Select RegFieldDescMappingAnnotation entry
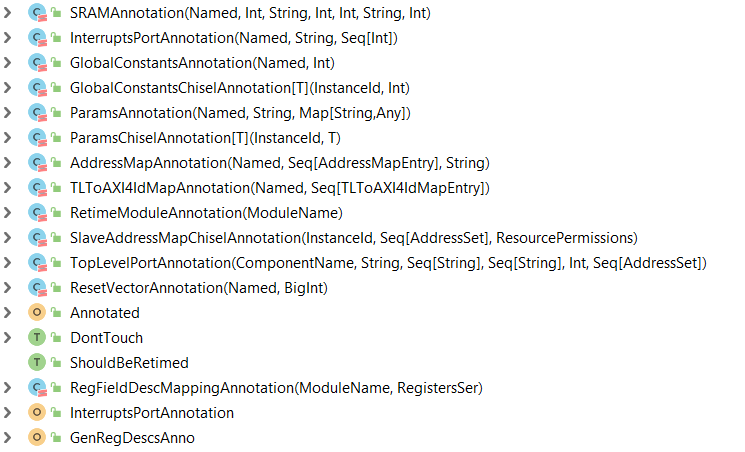Screen dimensions: 745x452 276,388
